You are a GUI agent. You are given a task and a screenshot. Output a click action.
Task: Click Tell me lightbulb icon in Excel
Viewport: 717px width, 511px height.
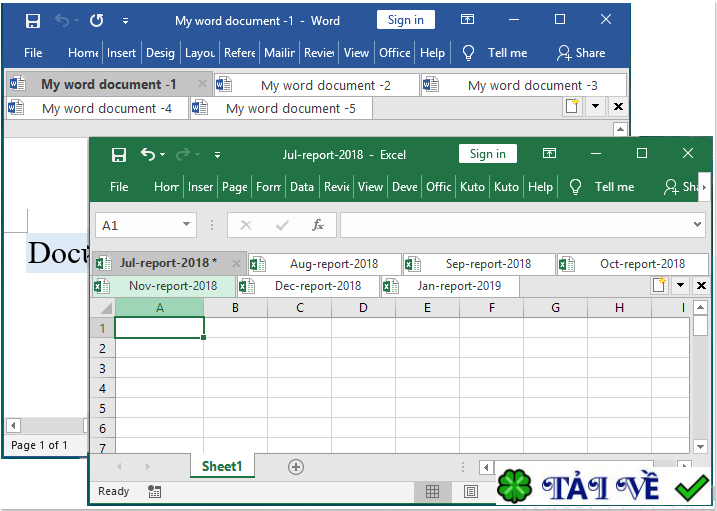tap(575, 187)
